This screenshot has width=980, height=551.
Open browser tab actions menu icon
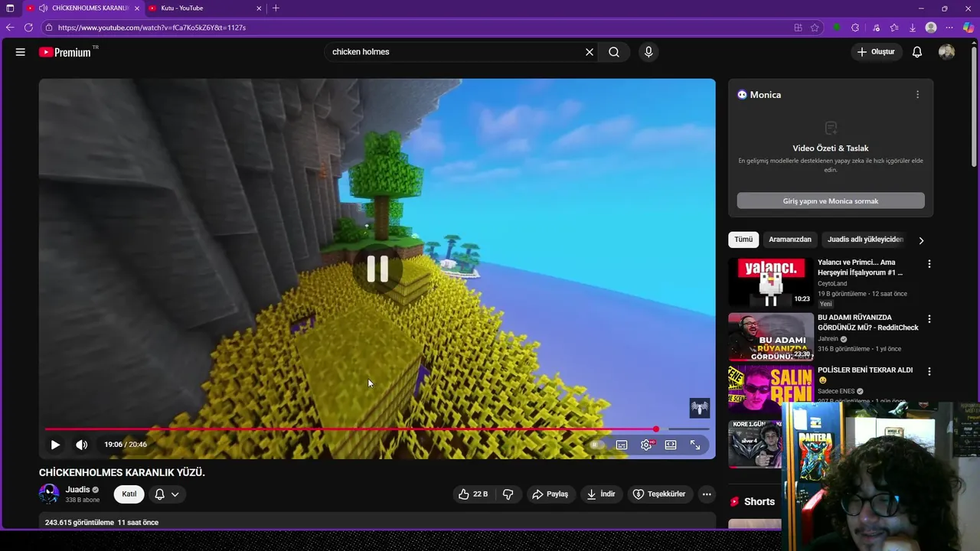(x=10, y=8)
